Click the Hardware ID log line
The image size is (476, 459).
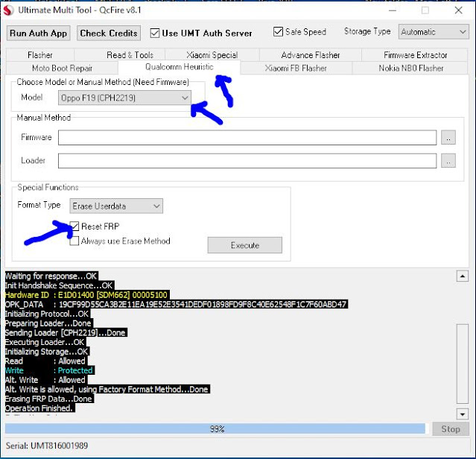click(x=87, y=295)
